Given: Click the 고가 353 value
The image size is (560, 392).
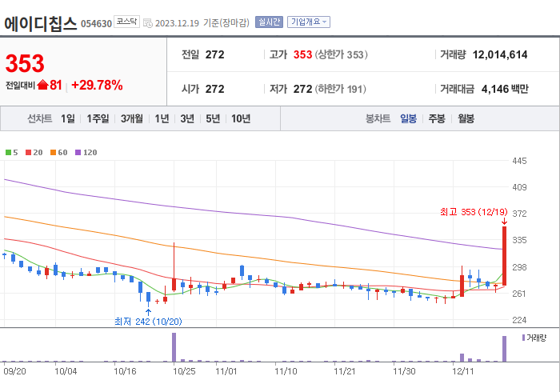Looking at the screenshot, I should point(303,54).
